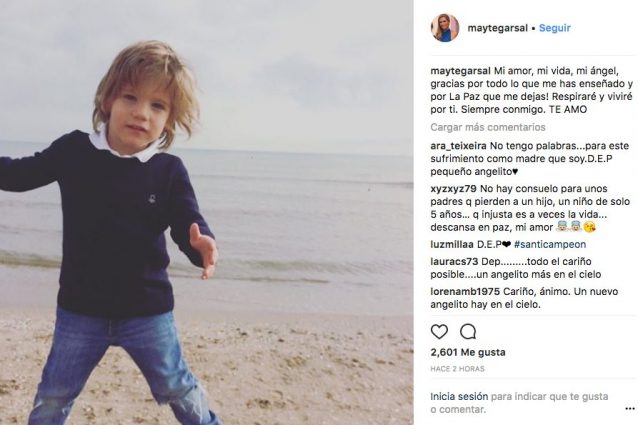Open the maytegarsal username in the header
The height and width of the screenshot is (425, 638).
click(497, 28)
